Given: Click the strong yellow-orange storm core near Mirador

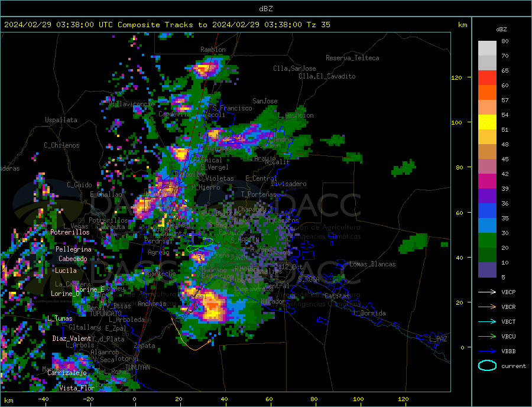Looking at the screenshot, I should coord(213,306).
